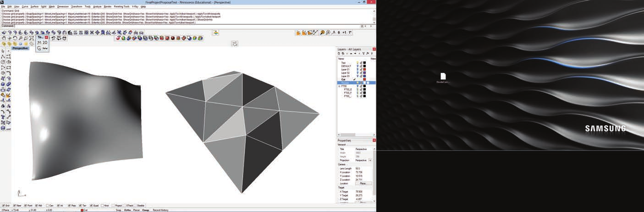Click the CPlane label in status bar
The height and width of the screenshot is (212, 644).
coord(6,210)
